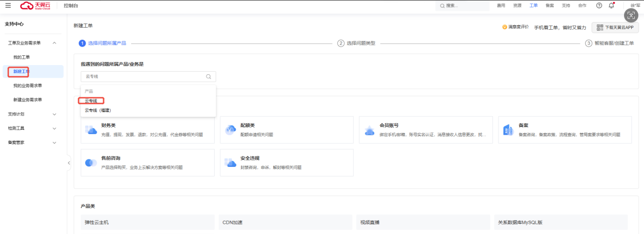Click the top bar search field
644x234 pixels.
pos(464,6)
